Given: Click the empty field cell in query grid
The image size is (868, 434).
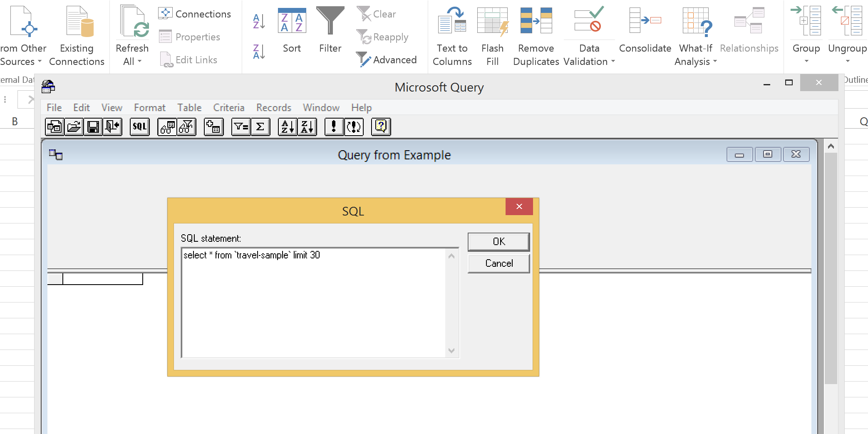Looking at the screenshot, I should click(x=103, y=279).
